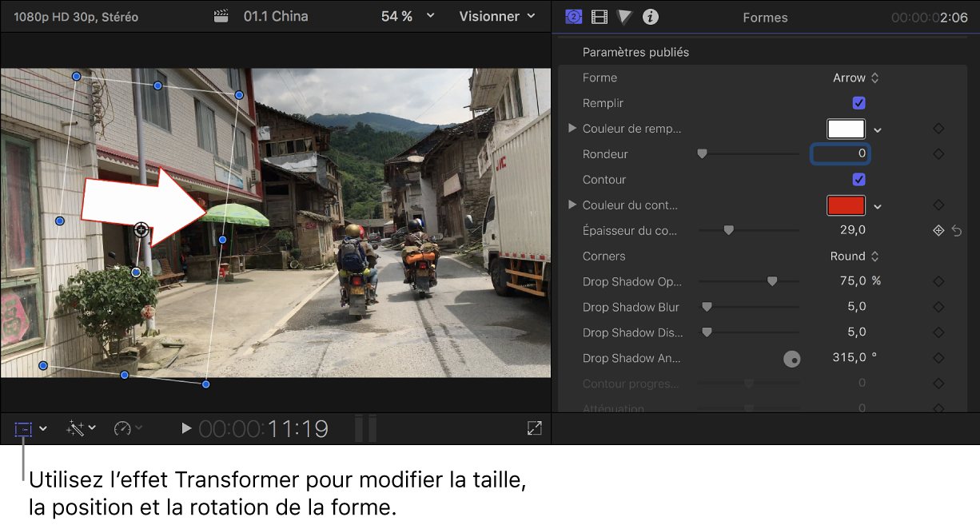Open the Visionner menu
Viewport: 980px width, 525px height.
tap(496, 16)
